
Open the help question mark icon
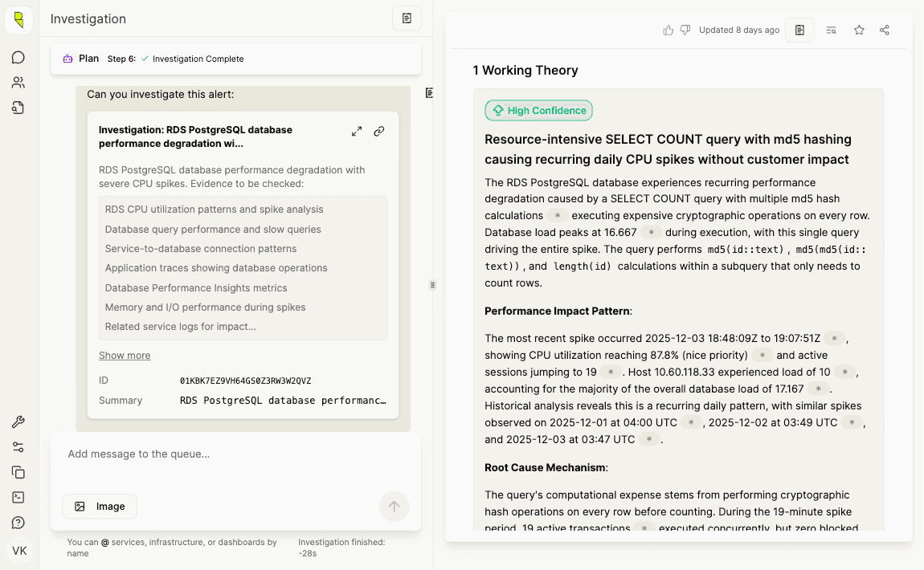pos(18,523)
